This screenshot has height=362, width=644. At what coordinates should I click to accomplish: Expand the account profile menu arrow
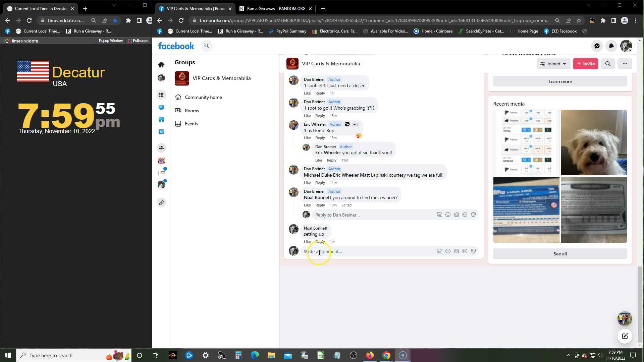[x=630, y=50]
